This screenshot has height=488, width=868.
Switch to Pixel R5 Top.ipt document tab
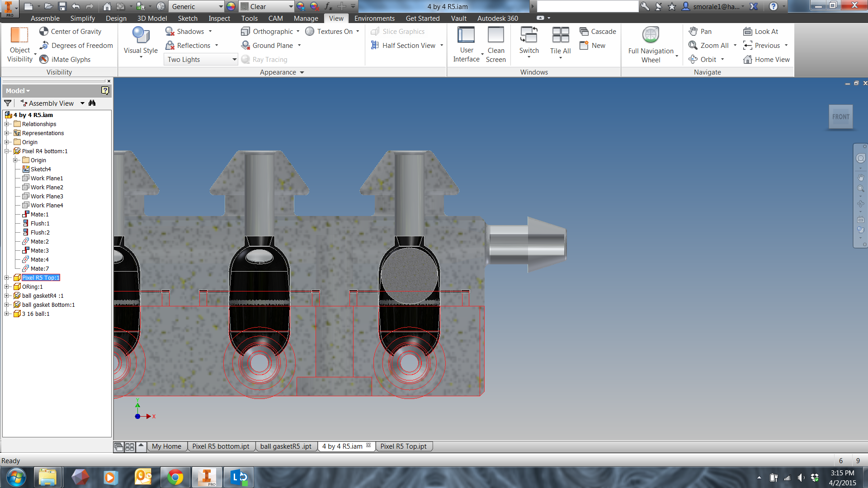pos(403,446)
